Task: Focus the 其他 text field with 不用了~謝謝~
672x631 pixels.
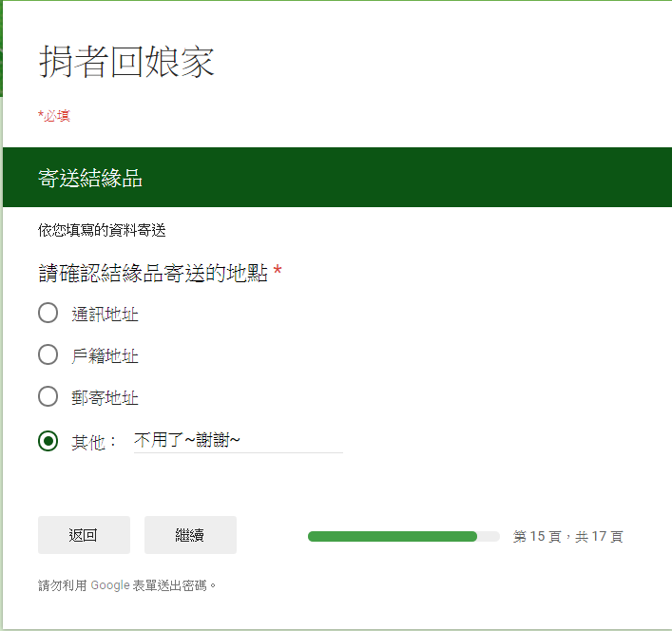Action: [238, 440]
